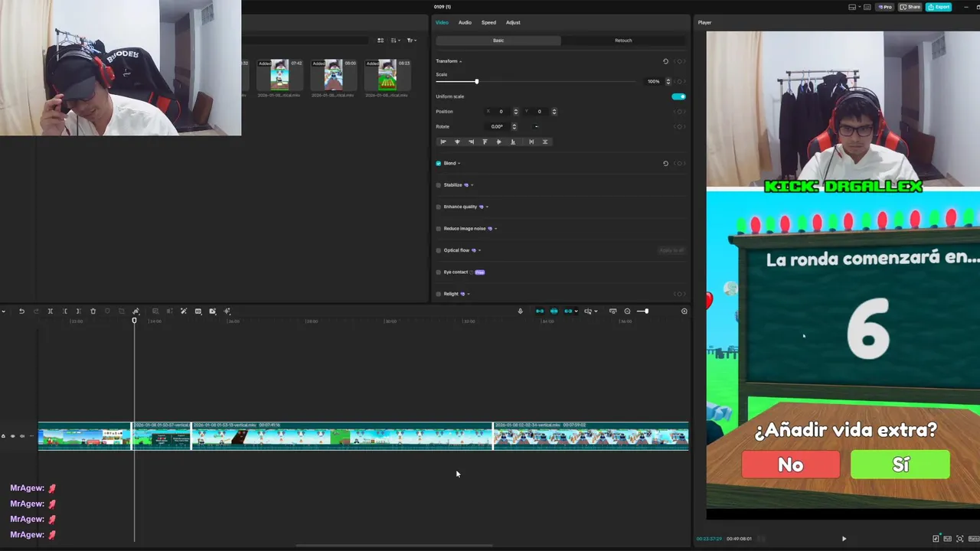Expand the Enhance quality options arrow

pos(487,207)
